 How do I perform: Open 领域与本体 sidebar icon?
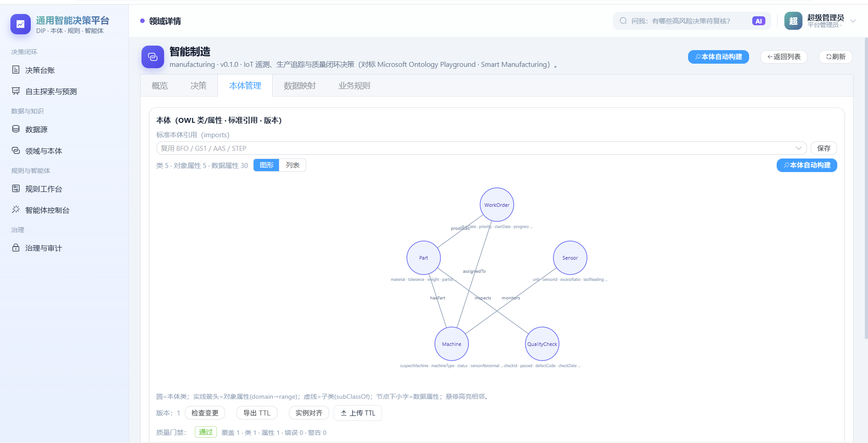[x=16, y=150]
